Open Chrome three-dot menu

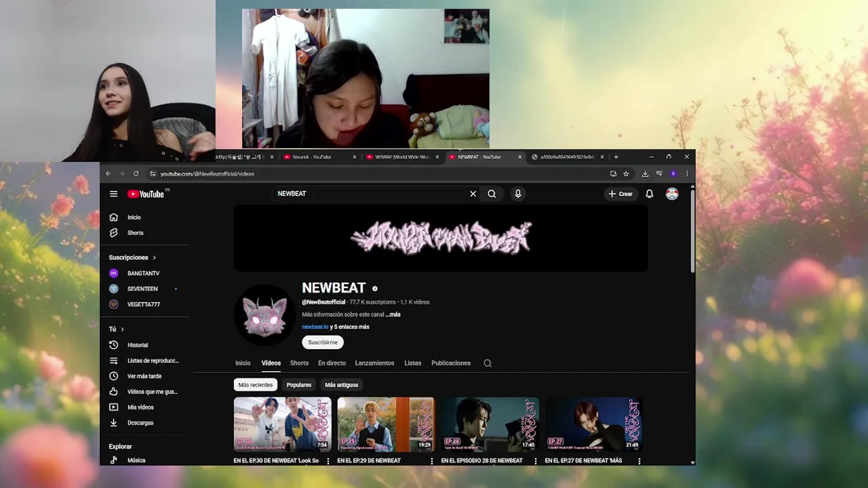(x=687, y=174)
